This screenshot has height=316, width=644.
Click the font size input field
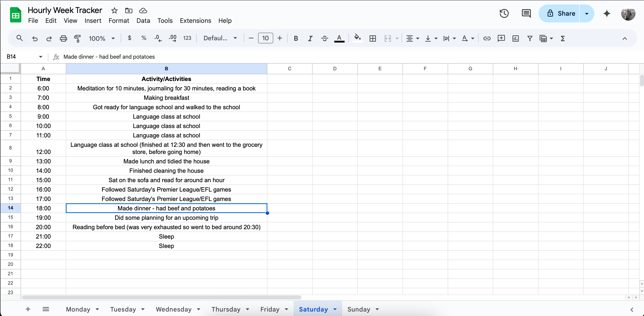coord(265,38)
